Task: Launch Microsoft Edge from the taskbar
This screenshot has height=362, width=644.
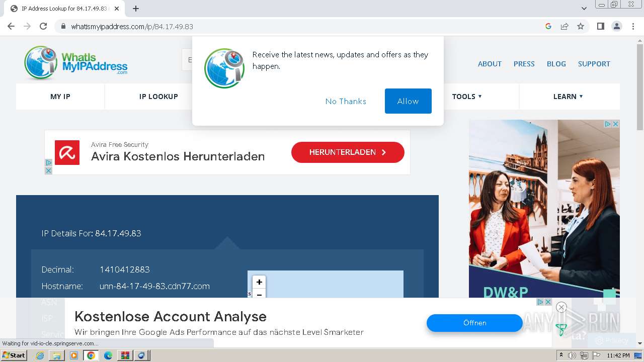Action: [108, 355]
